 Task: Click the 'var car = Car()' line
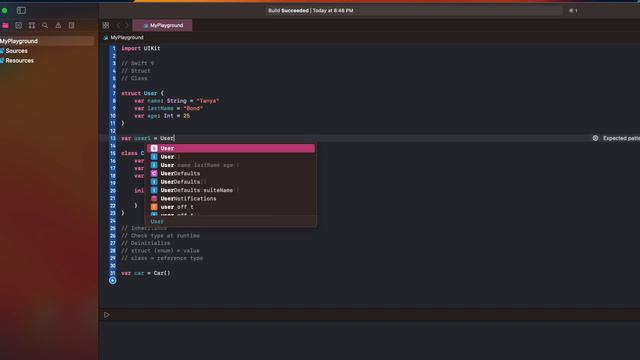point(146,273)
